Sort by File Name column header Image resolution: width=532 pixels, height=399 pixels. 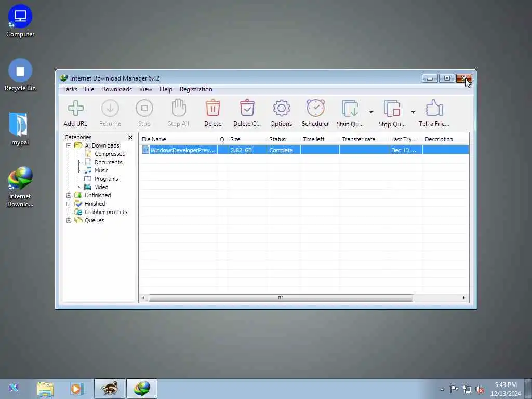pos(179,139)
